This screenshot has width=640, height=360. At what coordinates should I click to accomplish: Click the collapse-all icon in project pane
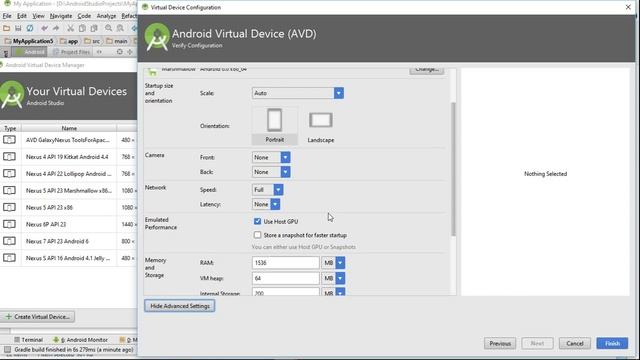[x=130, y=52]
